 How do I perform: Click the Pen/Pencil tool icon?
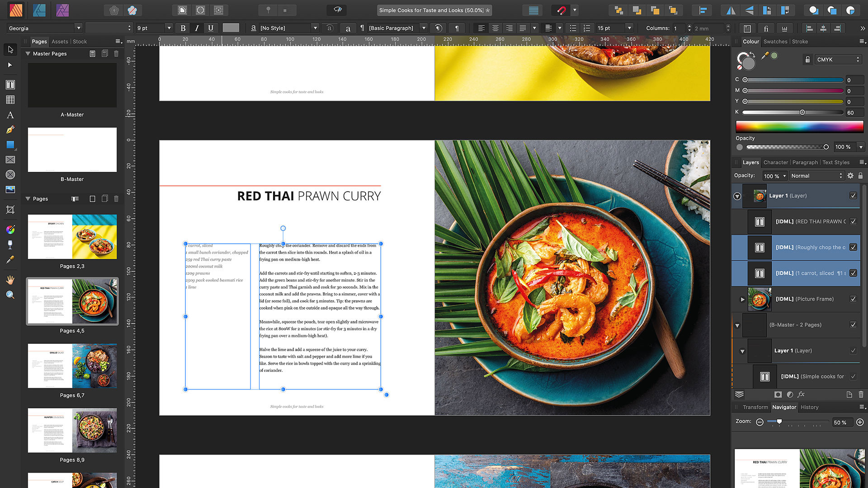point(10,130)
